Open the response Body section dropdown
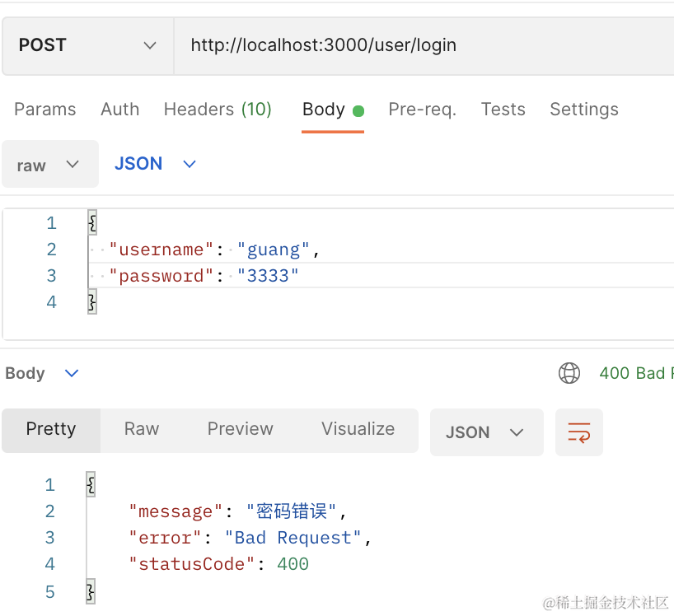 point(42,373)
